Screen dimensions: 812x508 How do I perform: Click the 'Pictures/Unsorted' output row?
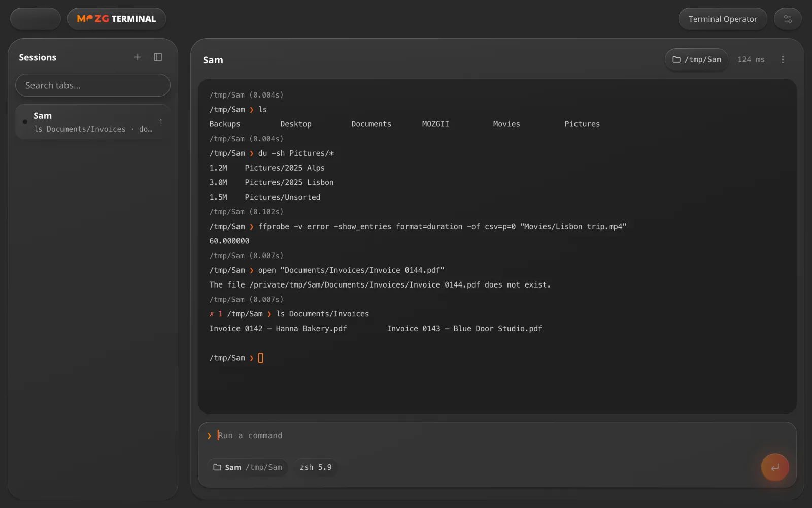tap(265, 197)
